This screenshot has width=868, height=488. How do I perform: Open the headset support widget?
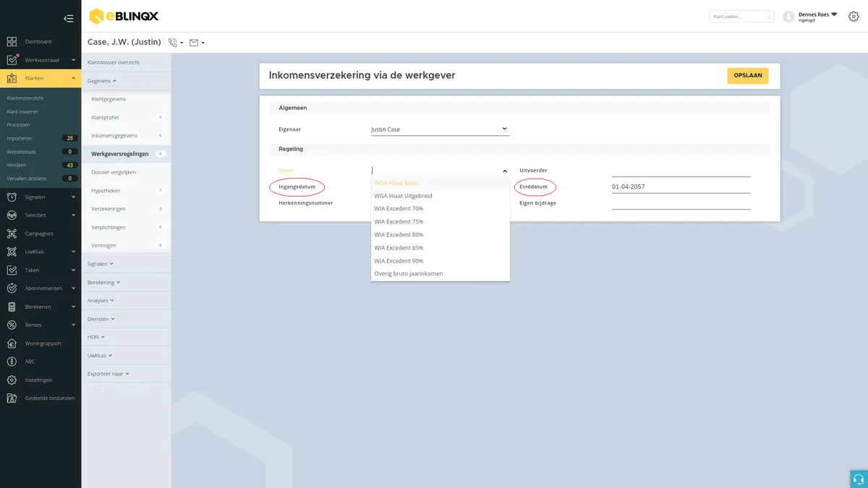[x=859, y=479]
